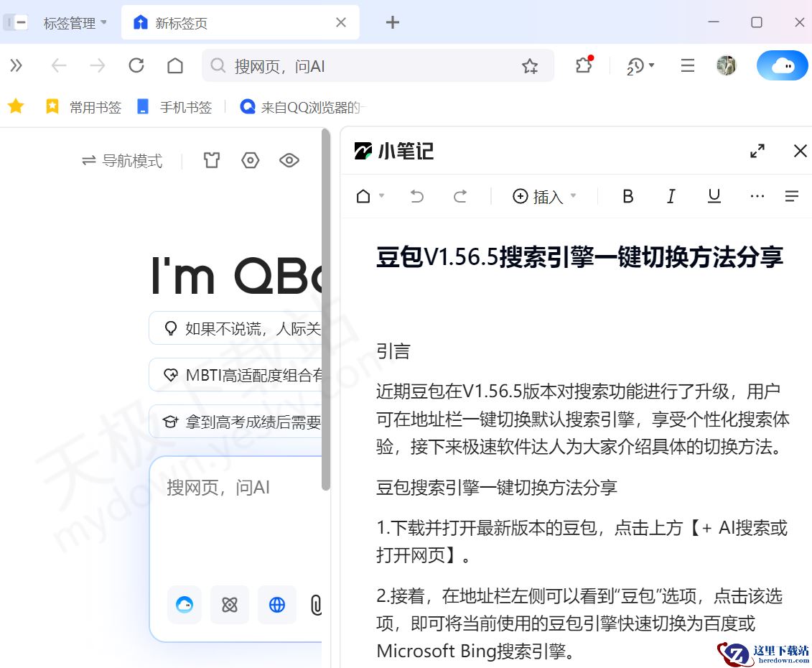Toggle underline formatting in note
This screenshot has height=668, width=812.
[x=714, y=196]
